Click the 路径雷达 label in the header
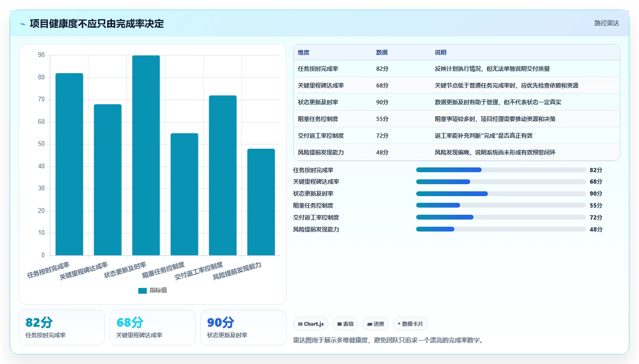 coord(606,23)
